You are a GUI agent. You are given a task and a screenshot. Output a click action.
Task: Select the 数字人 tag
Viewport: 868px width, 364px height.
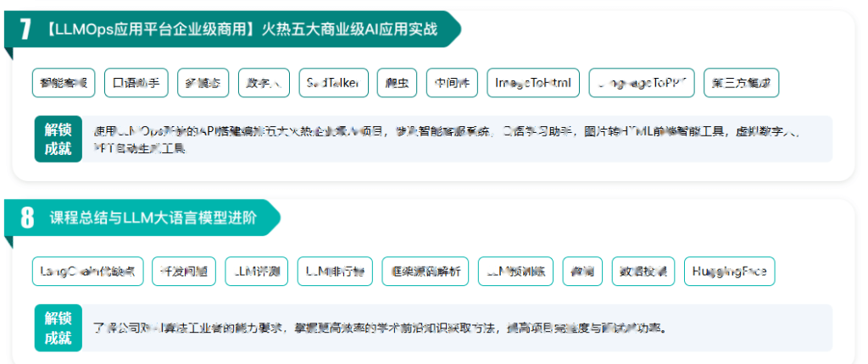(264, 83)
